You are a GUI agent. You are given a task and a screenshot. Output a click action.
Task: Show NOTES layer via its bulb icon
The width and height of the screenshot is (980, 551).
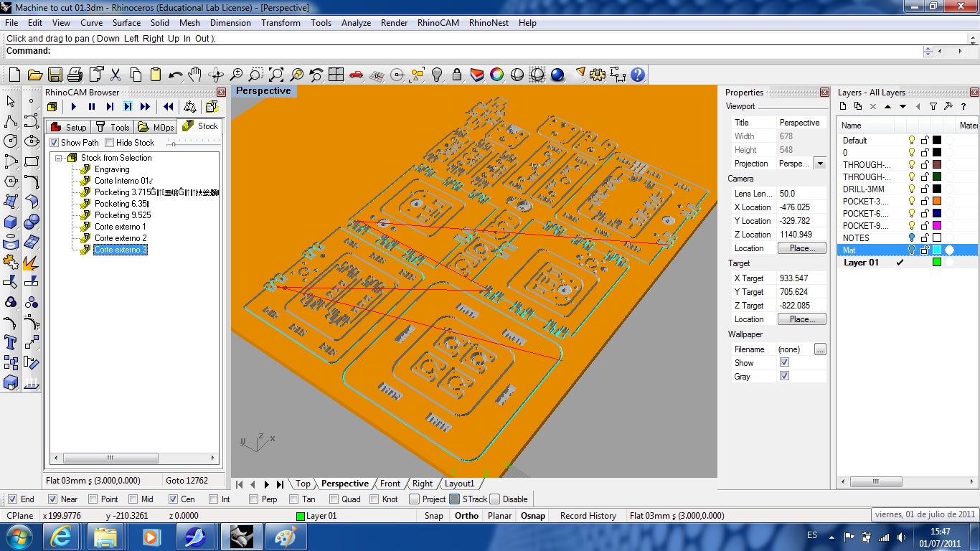(912, 237)
